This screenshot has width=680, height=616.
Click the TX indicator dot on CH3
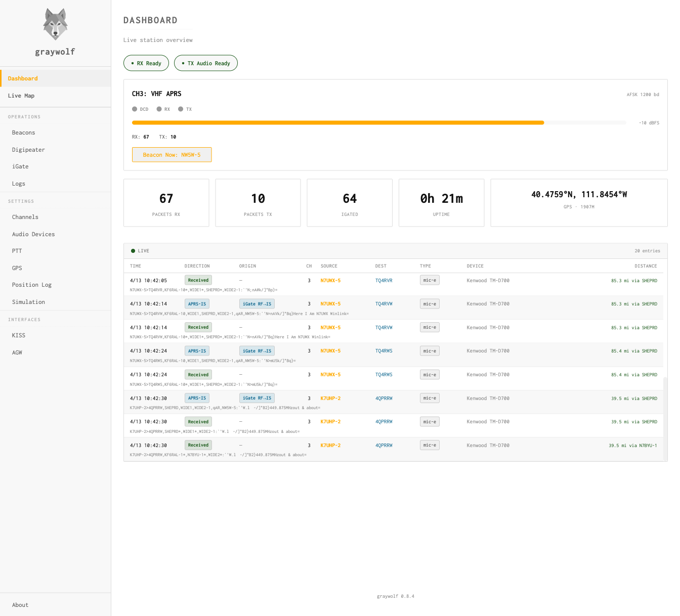click(181, 109)
